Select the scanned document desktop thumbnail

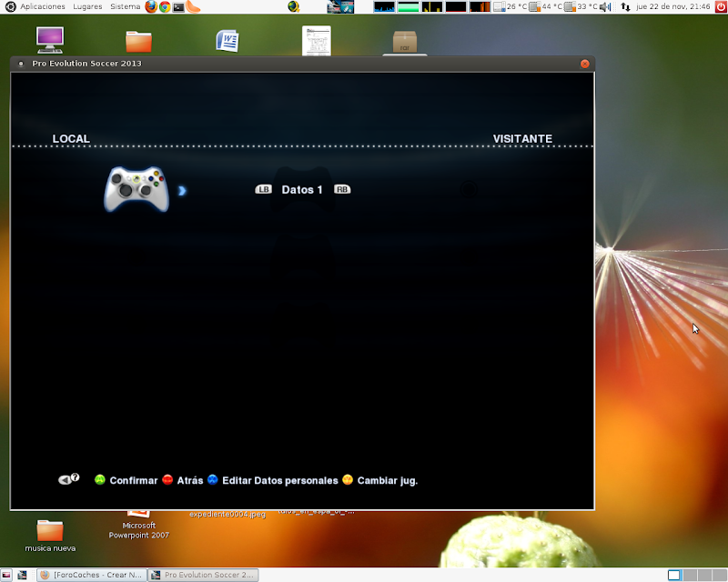[x=317, y=41]
